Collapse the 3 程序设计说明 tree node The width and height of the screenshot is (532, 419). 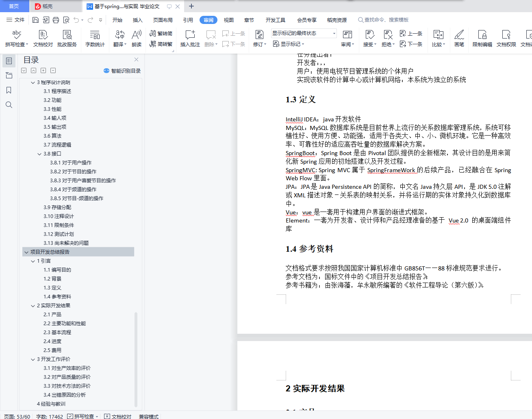[x=33, y=82]
